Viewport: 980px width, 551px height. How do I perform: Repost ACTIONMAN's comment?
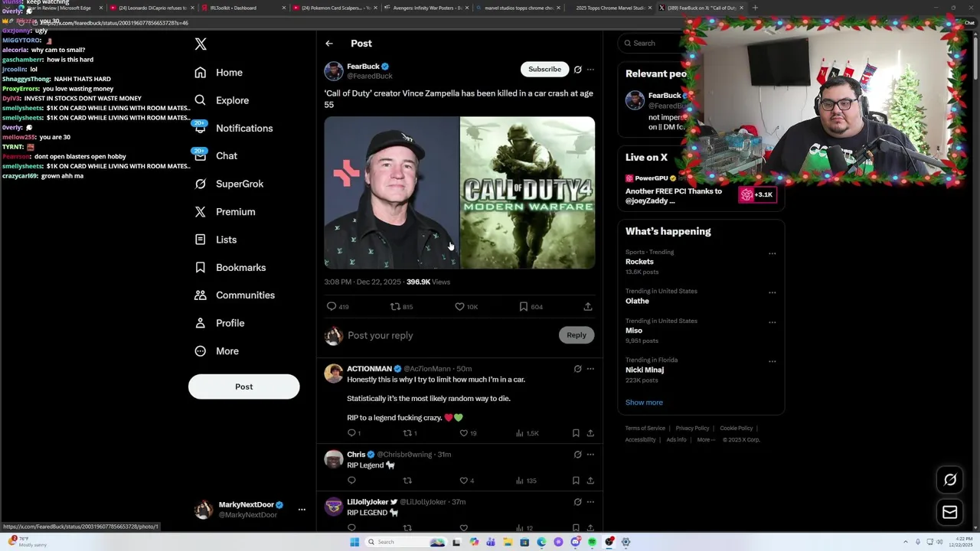[x=409, y=433]
